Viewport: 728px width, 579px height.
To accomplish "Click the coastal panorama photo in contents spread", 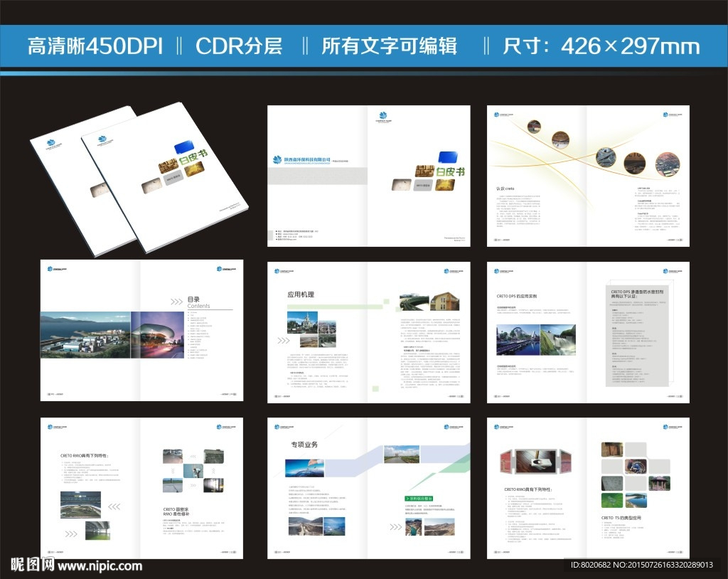I will [86, 335].
